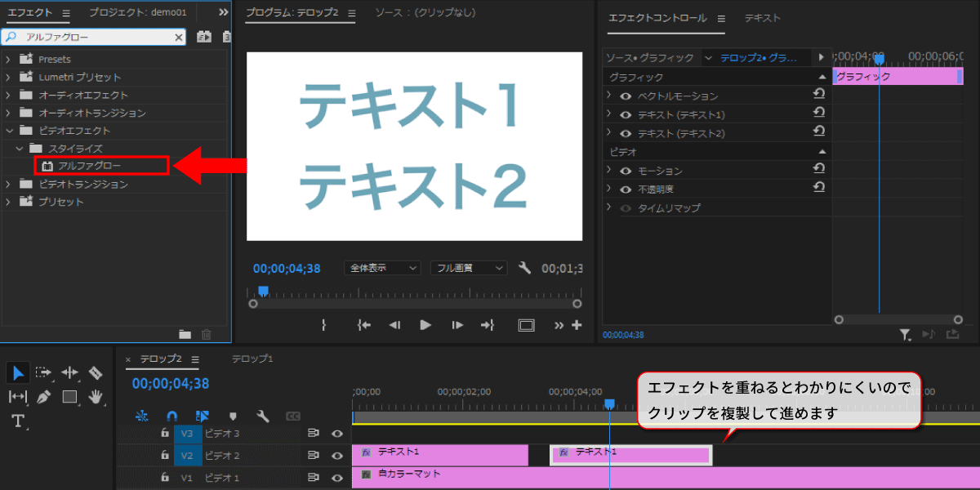Select the Hand tool
This screenshot has height=490, width=980.
click(x=96, y=397)
